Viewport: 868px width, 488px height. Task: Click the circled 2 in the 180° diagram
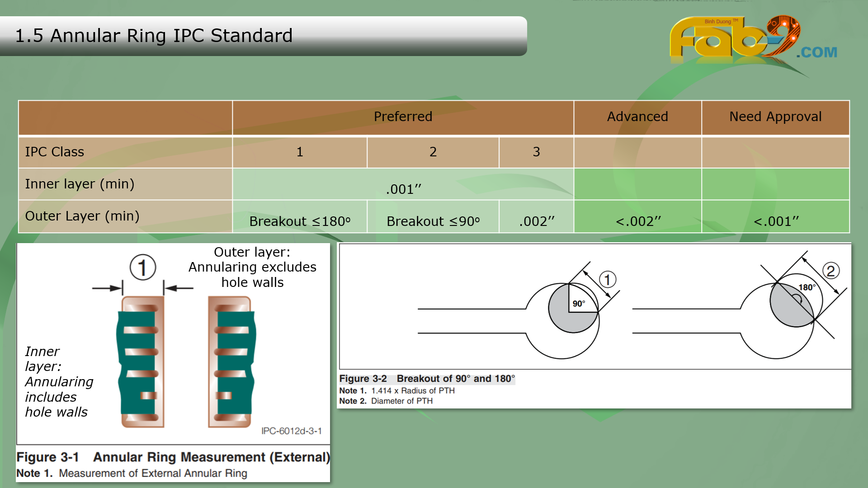[x=830, y=271]
